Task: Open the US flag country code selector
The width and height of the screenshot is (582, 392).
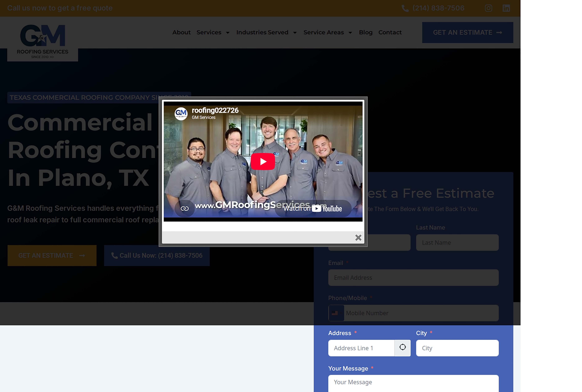Action: point(336,313)
